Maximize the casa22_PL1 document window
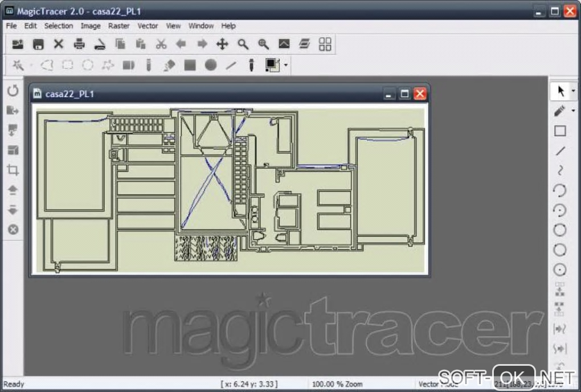This screenshot has width=581, height=392. [404, 94]
